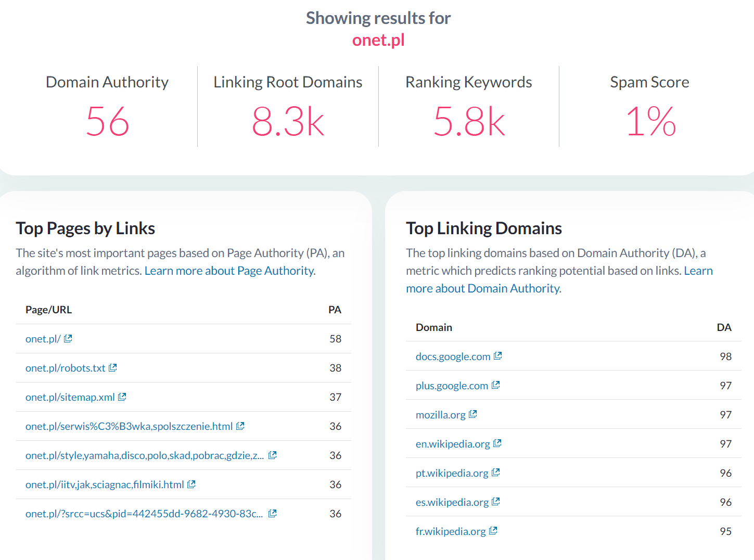This screenshot has width=754, height=560.
Task: Open the style,yamaha,disco,polo link
Action: pos(145,455)
